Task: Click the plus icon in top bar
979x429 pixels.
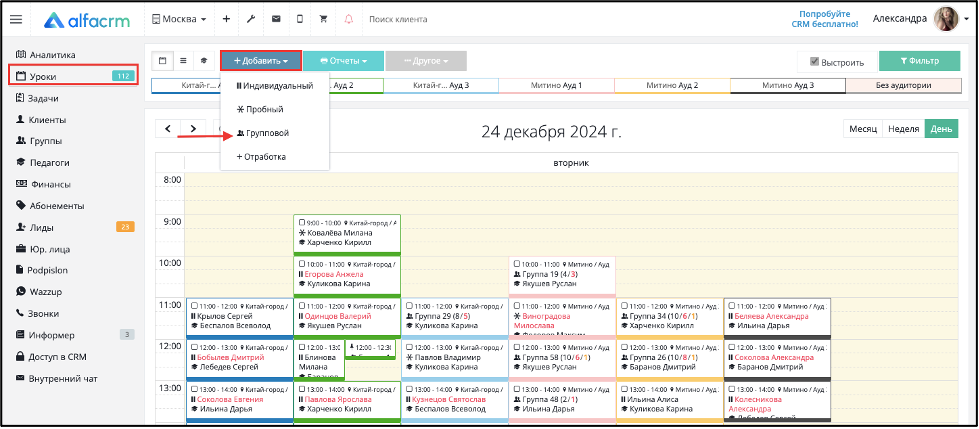Action: pyautogui.click(x=227, y=19)
